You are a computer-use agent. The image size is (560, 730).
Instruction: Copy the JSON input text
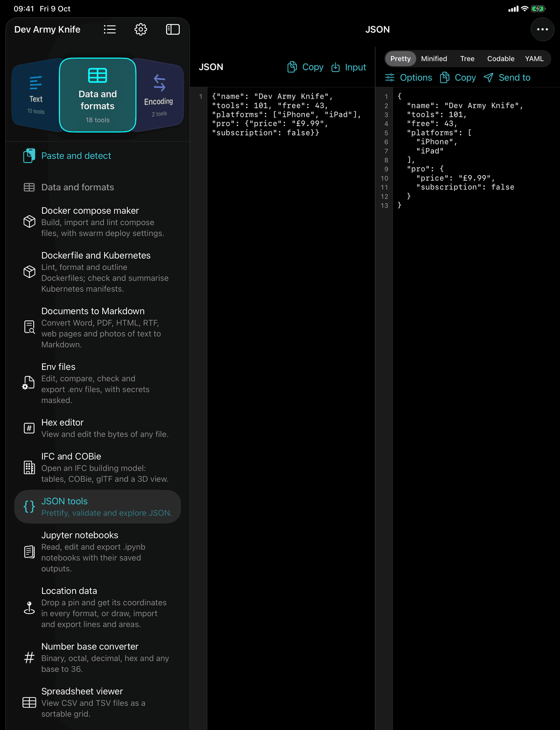(x=305, y=67)
